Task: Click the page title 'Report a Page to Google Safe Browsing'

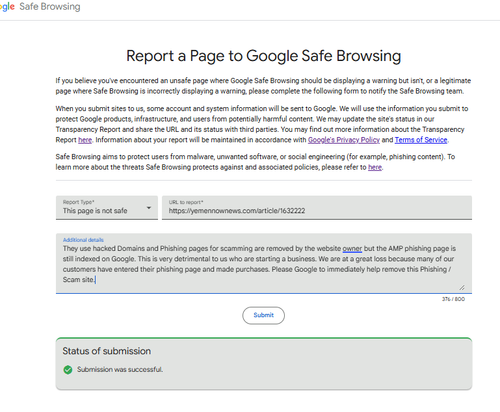Action: tap(263, 56)
